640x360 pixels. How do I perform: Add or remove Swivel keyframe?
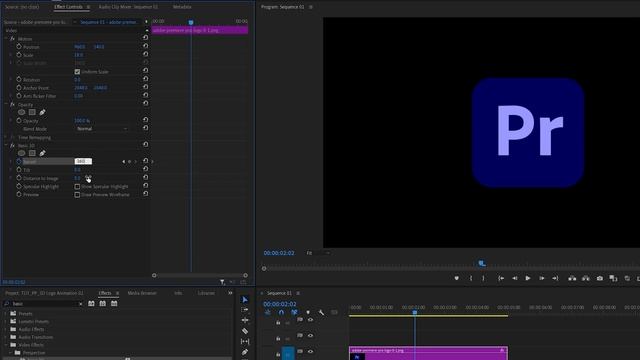(x=130, y=162)
